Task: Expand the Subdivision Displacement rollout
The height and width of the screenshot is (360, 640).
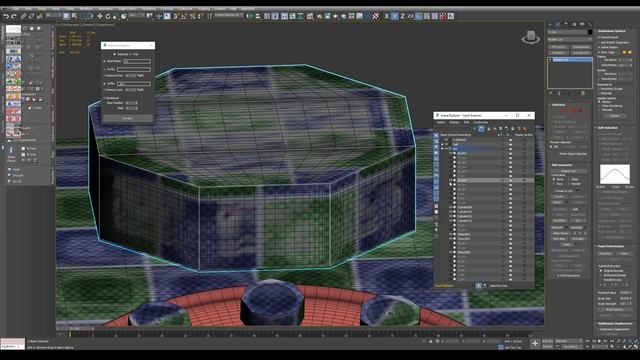Action: [x=615, y=324]
